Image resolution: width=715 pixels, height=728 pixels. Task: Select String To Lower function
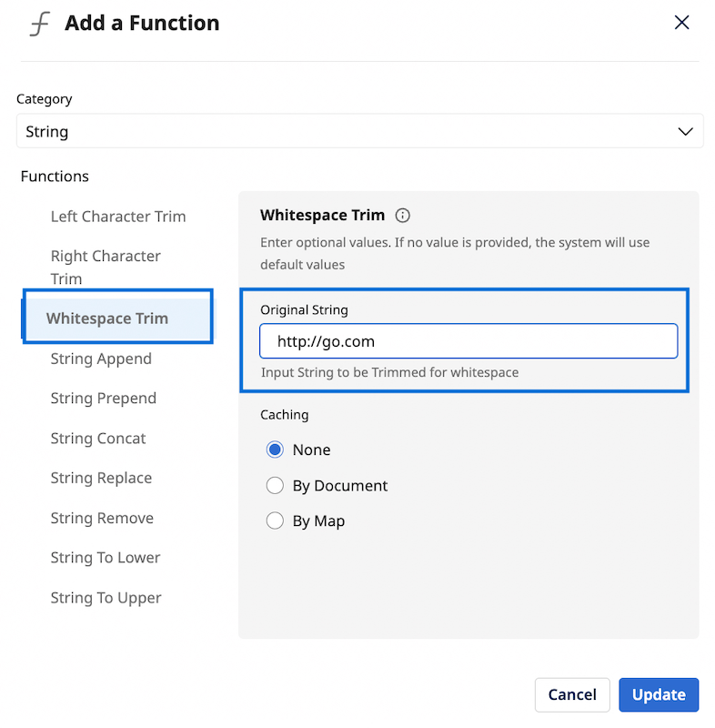coord(106,558)
